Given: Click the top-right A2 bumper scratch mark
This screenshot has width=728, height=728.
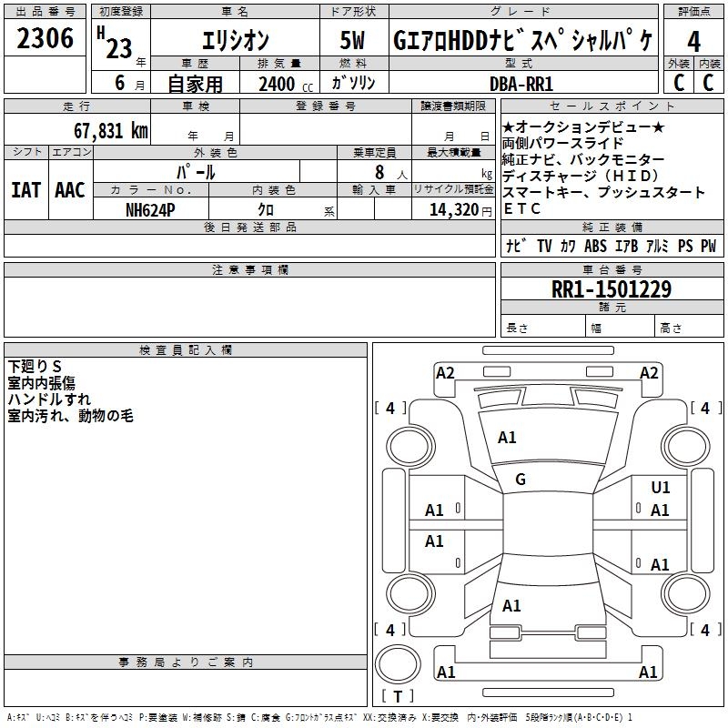Looking at the screenshot, I should point(649,372).
